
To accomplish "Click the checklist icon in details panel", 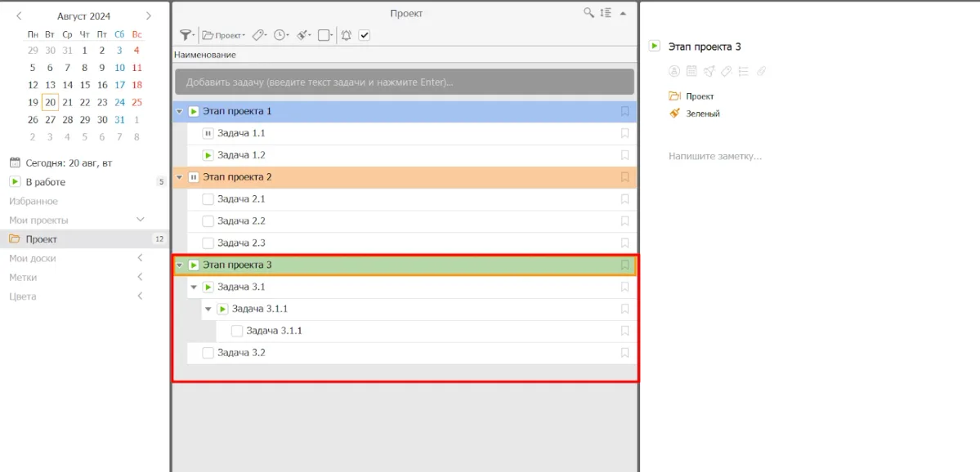I will pyautogui.click(x=743, y=71).
